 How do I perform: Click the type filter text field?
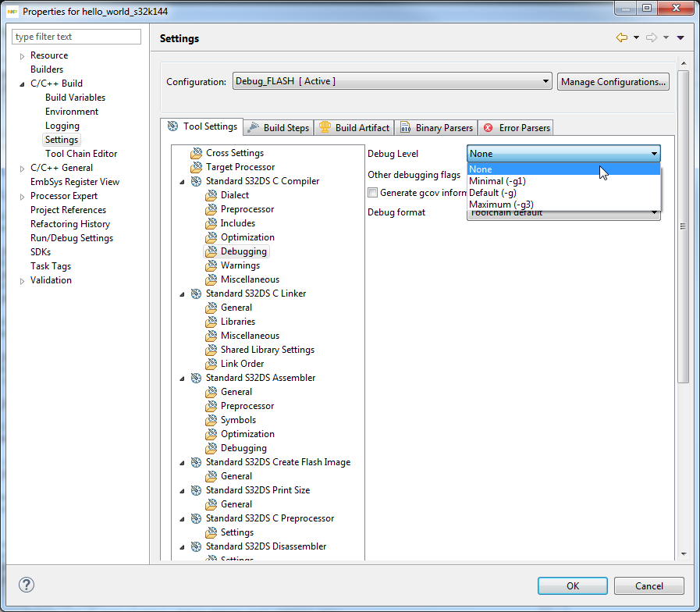point(76,36)
